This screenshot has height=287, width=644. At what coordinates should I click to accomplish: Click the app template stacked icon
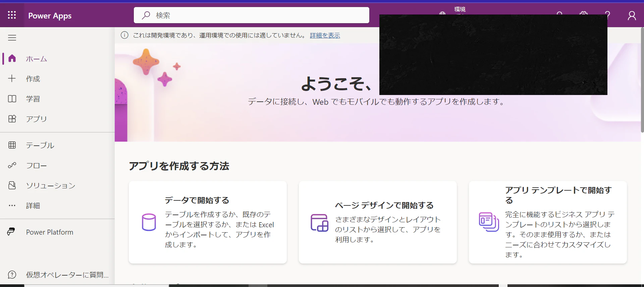(489, 222)
